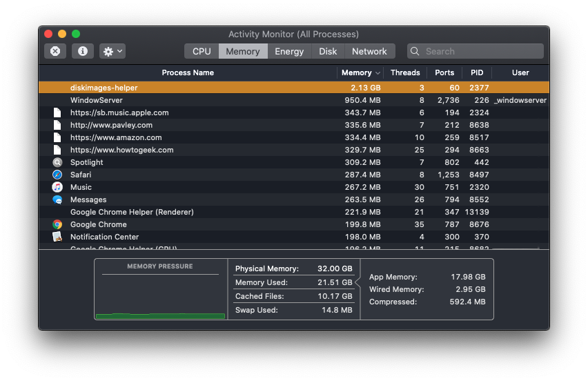Sort processes by PID column
588x381 pixels.
click(x=477, y=72)
